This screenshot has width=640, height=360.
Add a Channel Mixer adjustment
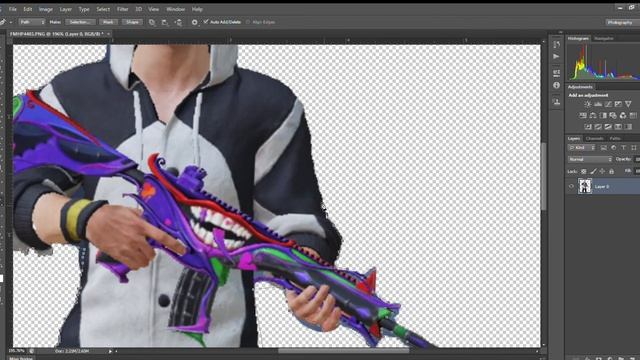(623, 116)
